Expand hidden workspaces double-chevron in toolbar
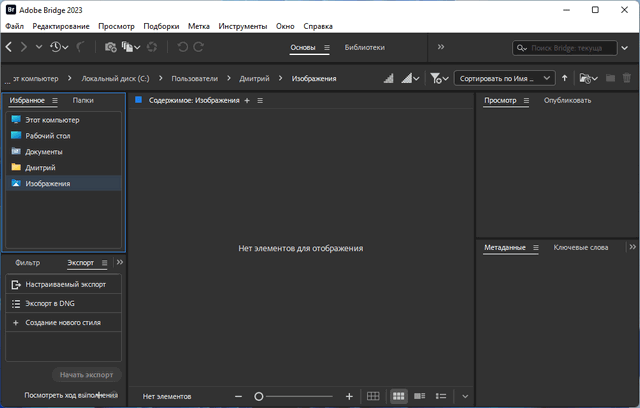 click(x=441, y=47)
